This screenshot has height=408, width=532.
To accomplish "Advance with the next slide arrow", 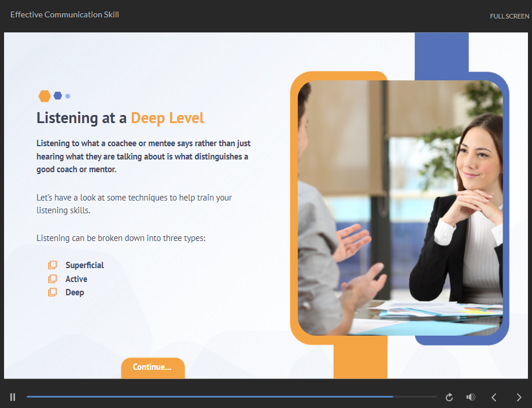I will pos(519,397).
